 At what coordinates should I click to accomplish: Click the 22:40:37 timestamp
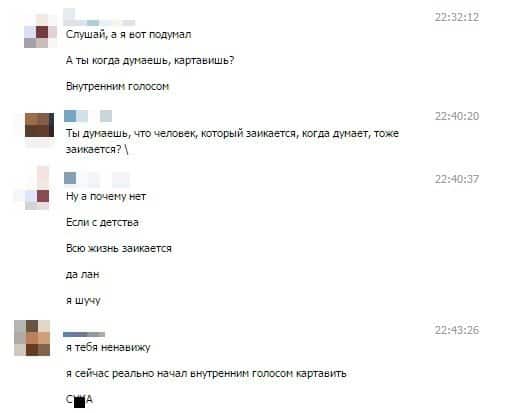tap(457, 179)
